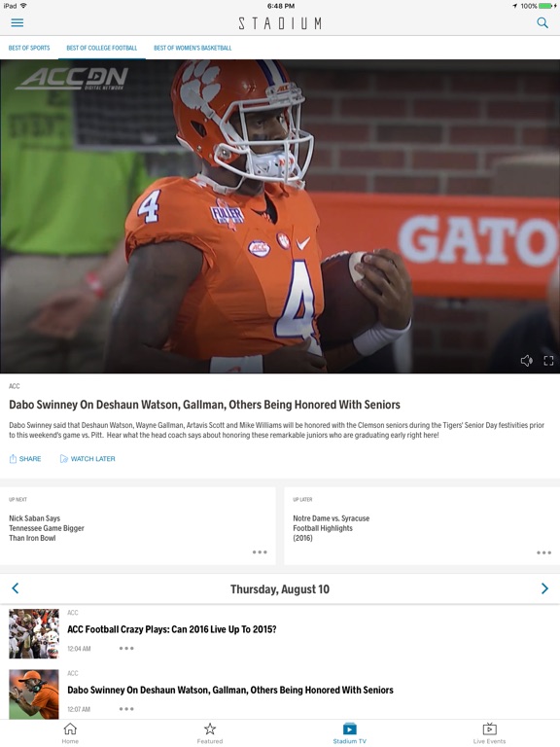Open Dabo Swinney schedule entry title
This screenshot has width=560, height=747.
coord(230,690)
